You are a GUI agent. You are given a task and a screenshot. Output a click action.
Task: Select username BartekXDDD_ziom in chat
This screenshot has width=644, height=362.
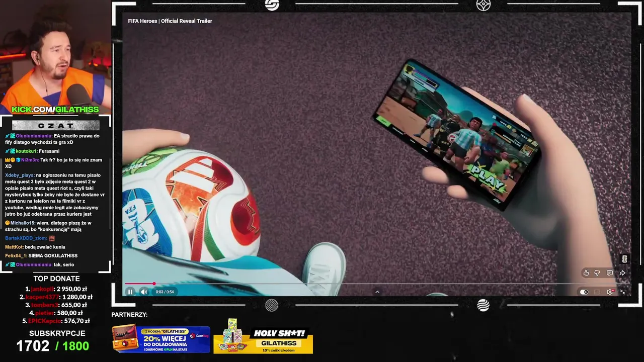[26, 238]
